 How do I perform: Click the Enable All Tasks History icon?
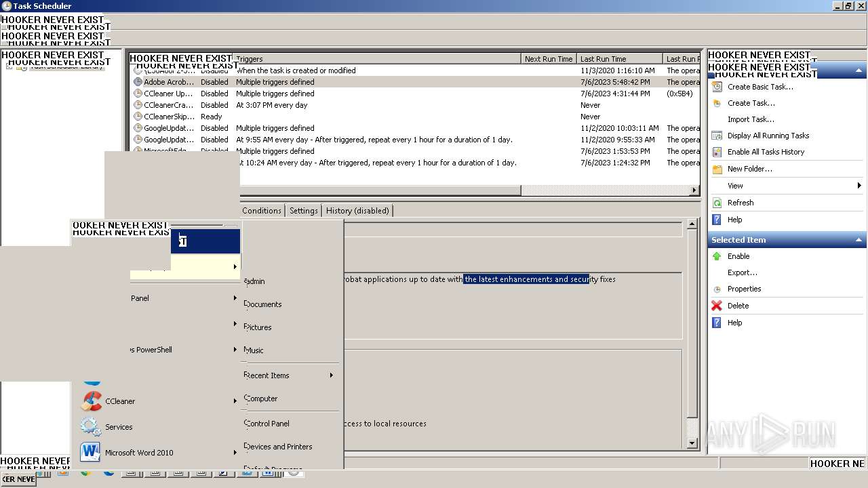[x=717, y=152]
